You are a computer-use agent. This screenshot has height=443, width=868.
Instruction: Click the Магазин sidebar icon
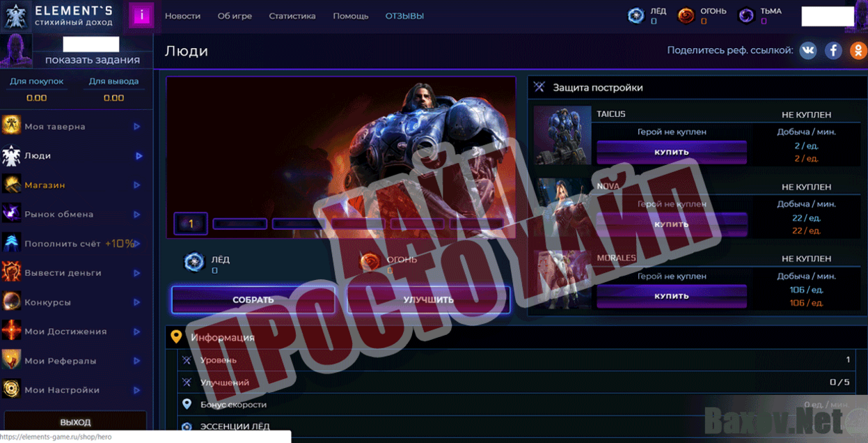[x=11, y=185]
